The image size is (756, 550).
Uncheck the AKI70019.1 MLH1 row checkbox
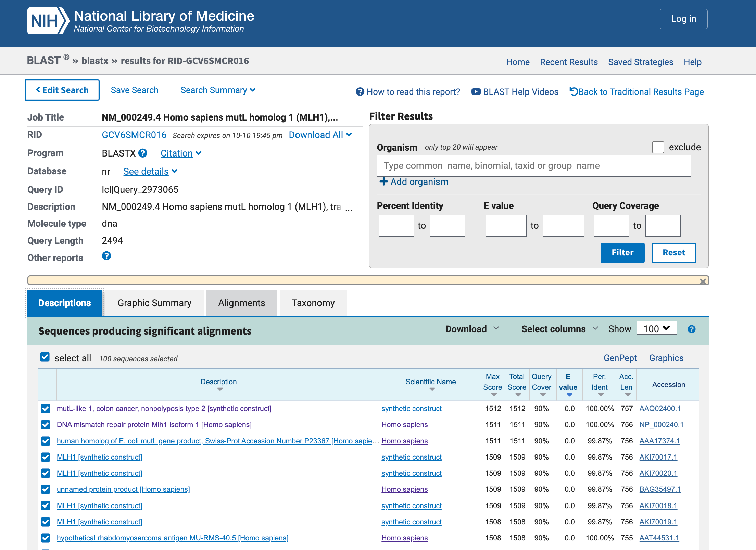pyautogui.click(x=45, y=522)
